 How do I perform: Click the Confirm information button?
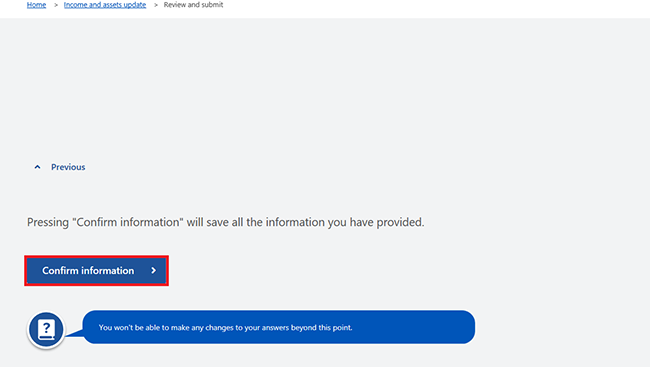tap(97, 271)
